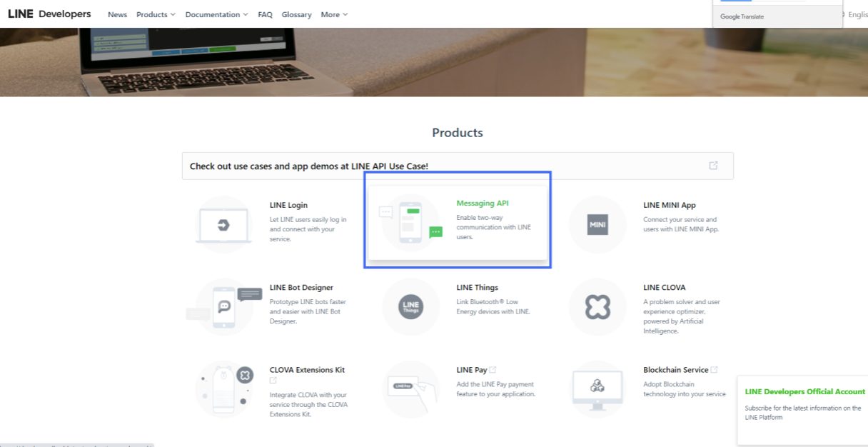Click the LINE Pay card icon
This screenshot has height=447, width=868.
[x=411, y=389]
